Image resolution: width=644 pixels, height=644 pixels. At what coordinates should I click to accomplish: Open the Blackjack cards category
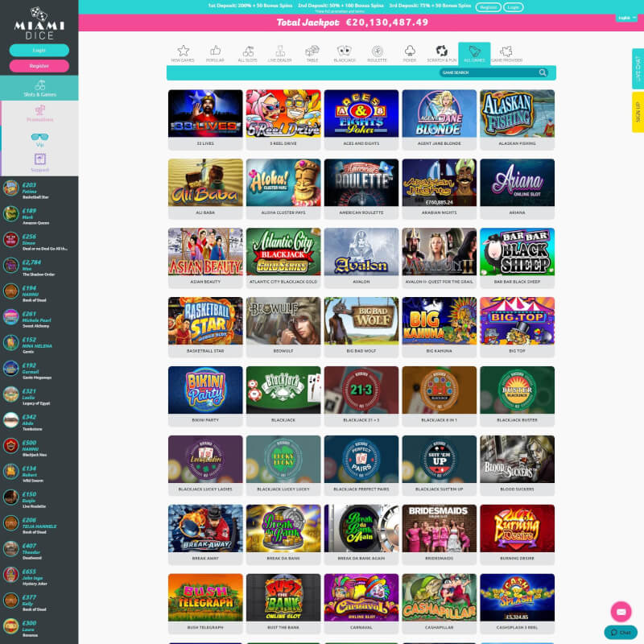click(345, 53)
